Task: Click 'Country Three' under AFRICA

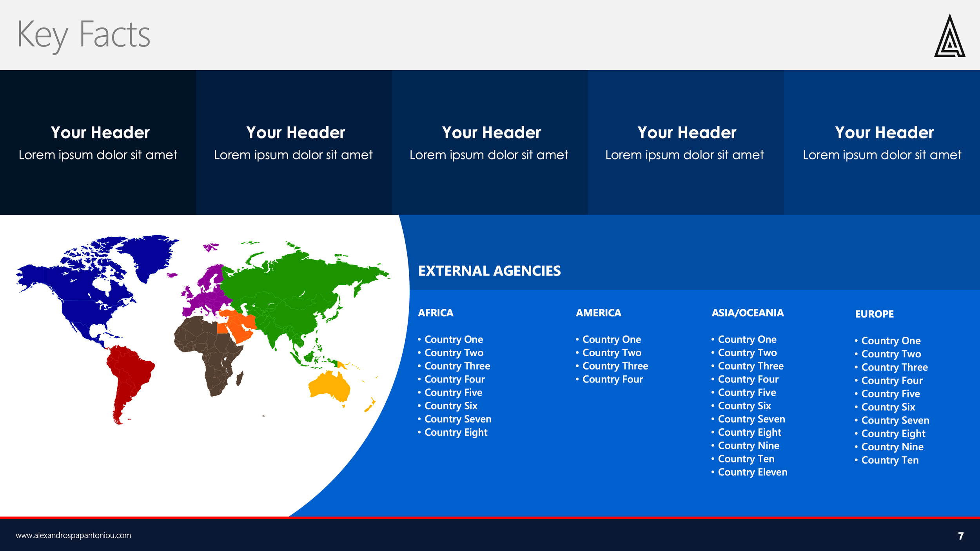Action: point(457,366)
